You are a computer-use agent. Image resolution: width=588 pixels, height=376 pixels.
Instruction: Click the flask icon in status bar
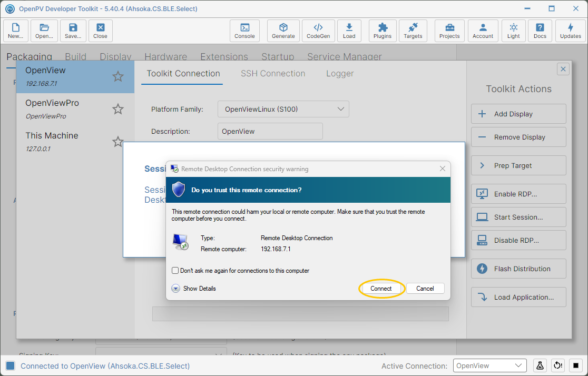click(540, 365)
